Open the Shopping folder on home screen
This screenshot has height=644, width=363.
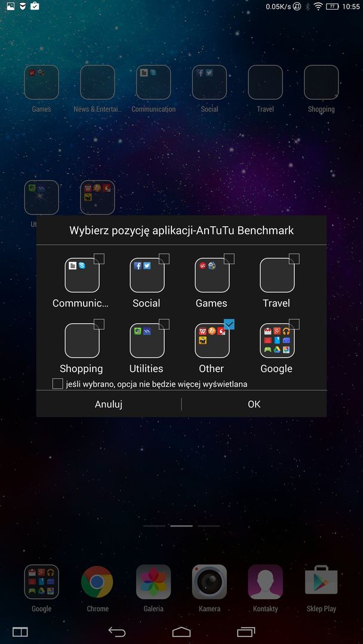click(x=321, y=82)
